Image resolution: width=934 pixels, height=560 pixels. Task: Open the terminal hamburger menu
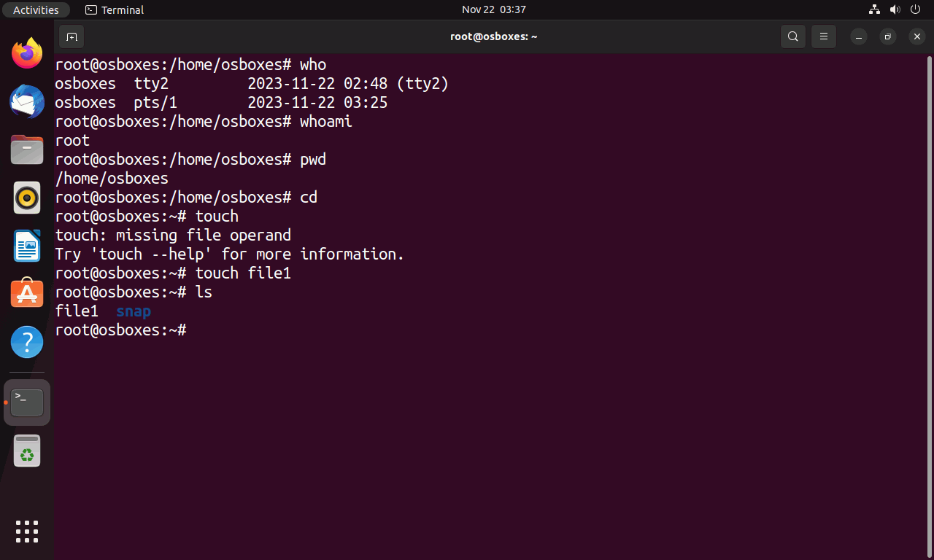coord(824,36)
